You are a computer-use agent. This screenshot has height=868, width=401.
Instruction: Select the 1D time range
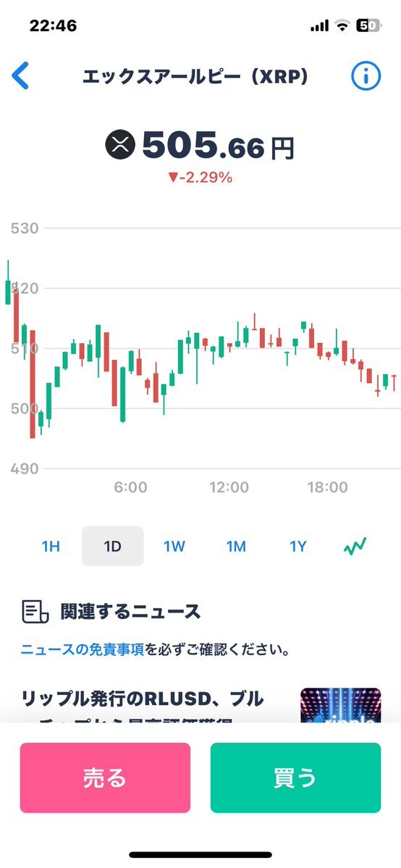coord(112,546)
